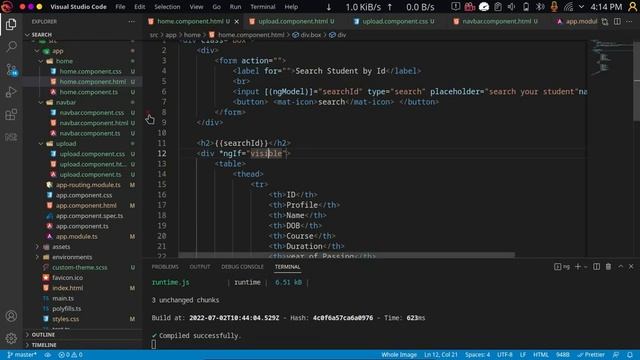This screenshot has height=360, width=640.
Task: Change Spaces: 4 indentation setting
Action: click(477, 355)
